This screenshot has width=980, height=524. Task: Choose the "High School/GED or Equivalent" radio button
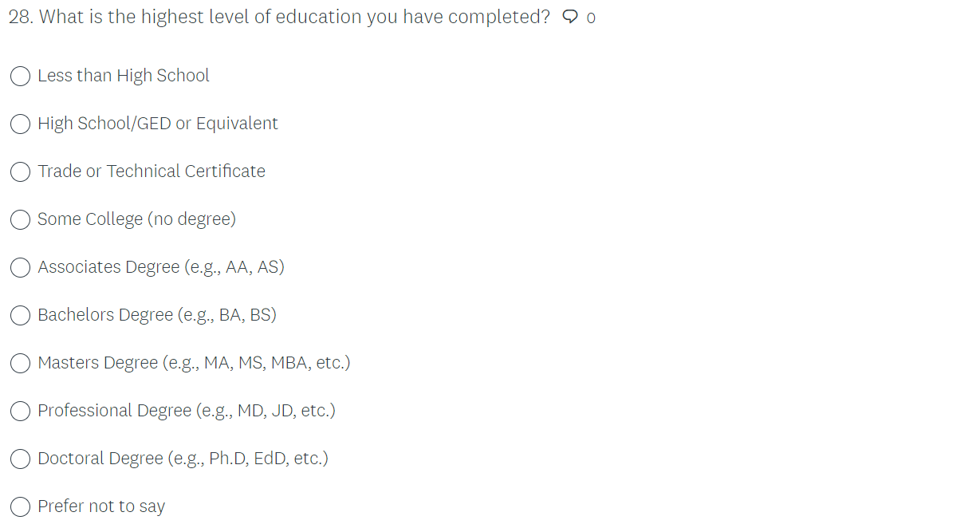(x=21, y=124)
